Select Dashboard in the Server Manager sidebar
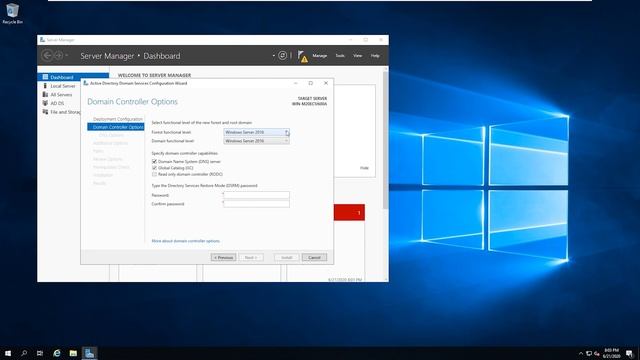Viewport: 640px width, 360px height. (x=73, y=77)
